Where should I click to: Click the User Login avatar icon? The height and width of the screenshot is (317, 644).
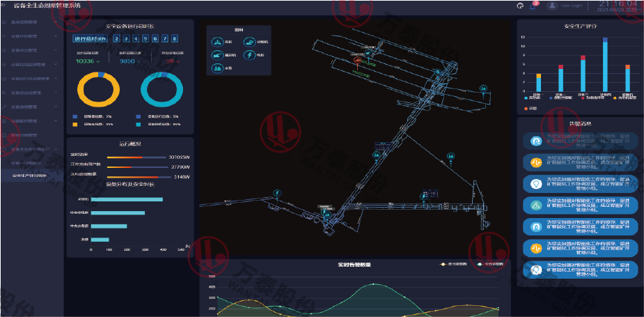tap(553, 6)
